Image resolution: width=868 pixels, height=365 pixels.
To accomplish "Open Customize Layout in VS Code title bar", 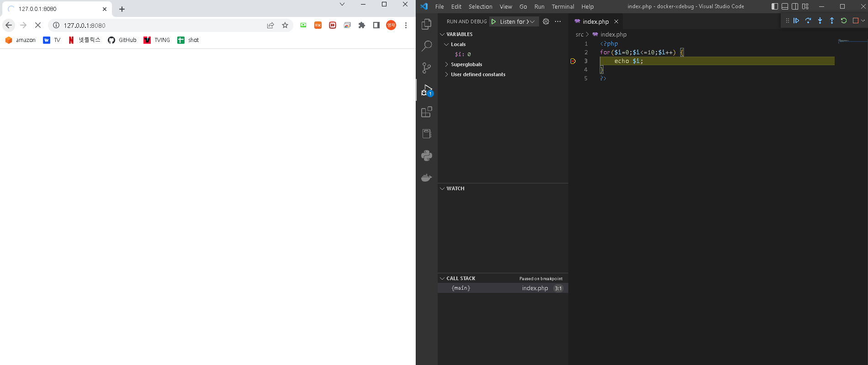I will (x=805, y=6).
